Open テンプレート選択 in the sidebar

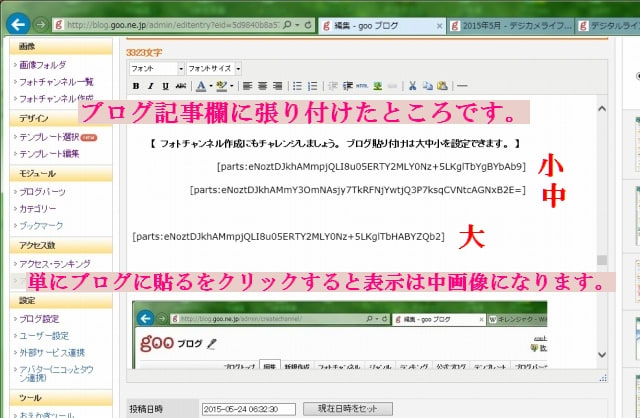point(49,137)
